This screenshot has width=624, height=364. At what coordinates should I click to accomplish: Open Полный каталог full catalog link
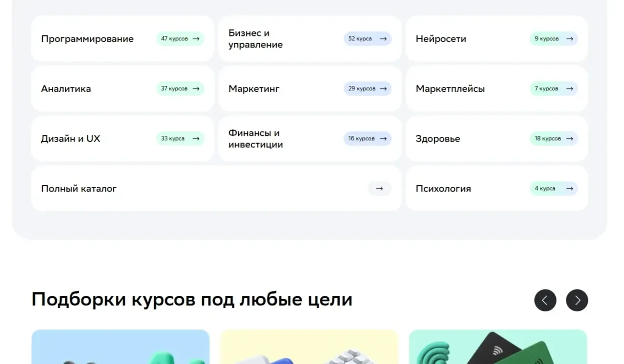[x=216, y=189]
